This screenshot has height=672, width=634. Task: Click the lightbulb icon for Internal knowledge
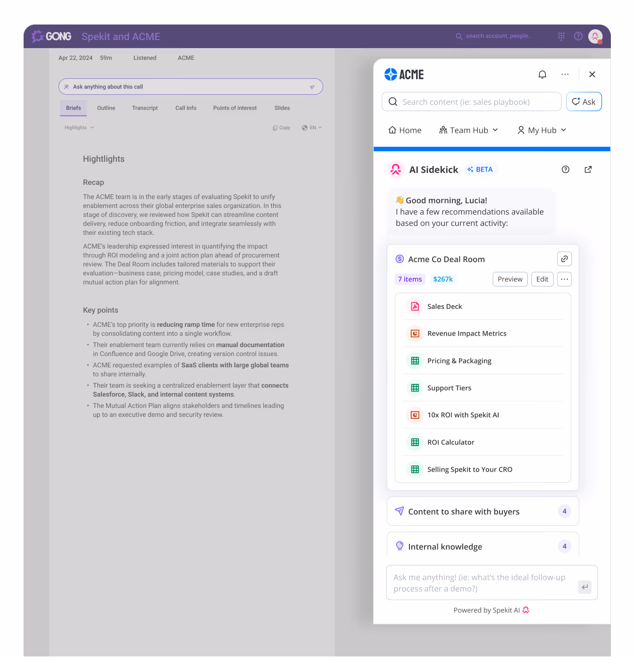[400, 546]
